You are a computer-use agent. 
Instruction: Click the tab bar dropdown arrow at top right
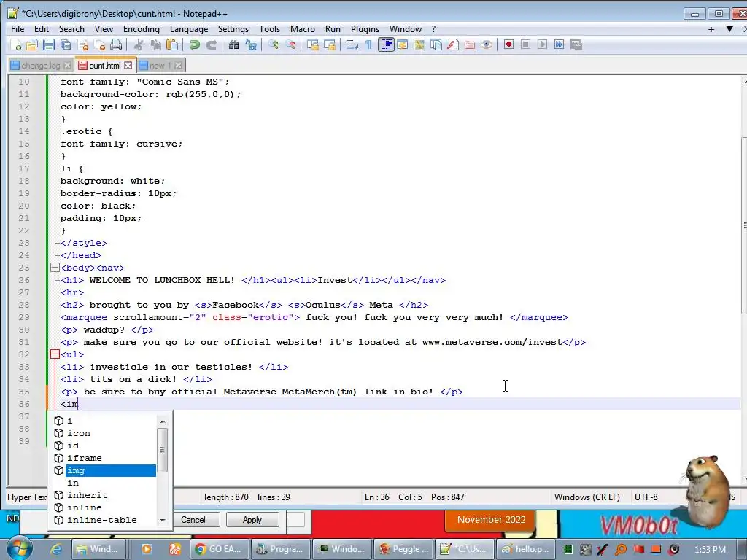tap(729, 29)
